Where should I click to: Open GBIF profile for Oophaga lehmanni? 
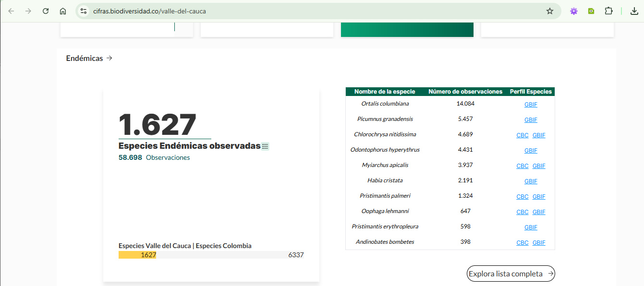click(x=539, y=212)
